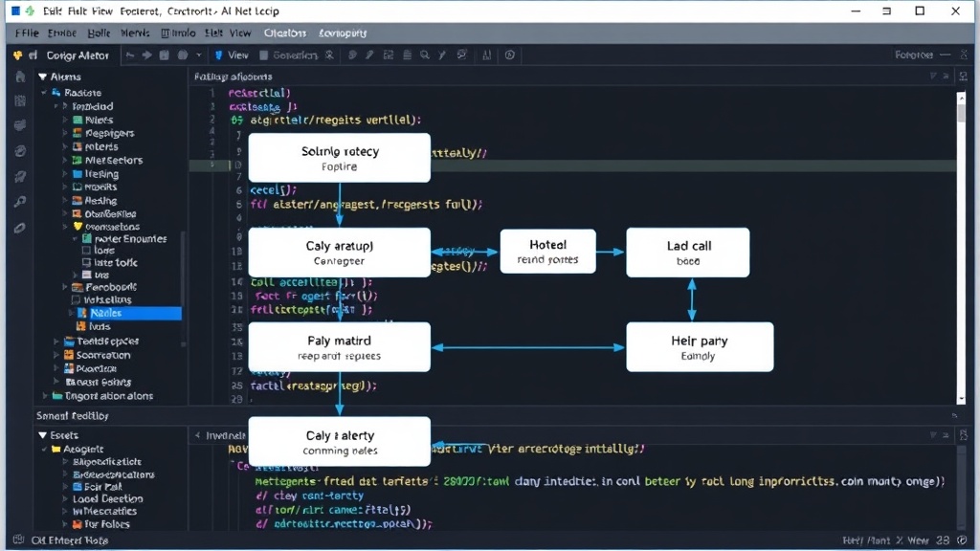Collapse the Eoelts section in the bottom panel
The image size is (980, 551).
[x=42, y=435]
